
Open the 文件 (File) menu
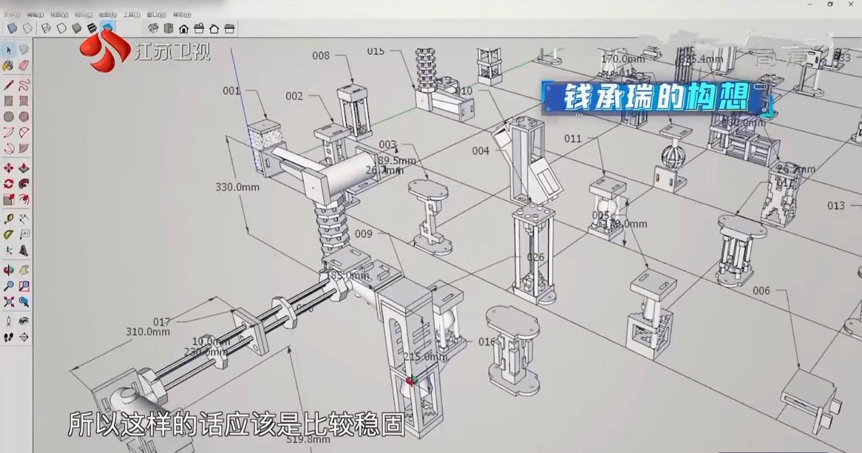[x=11, y=14]
